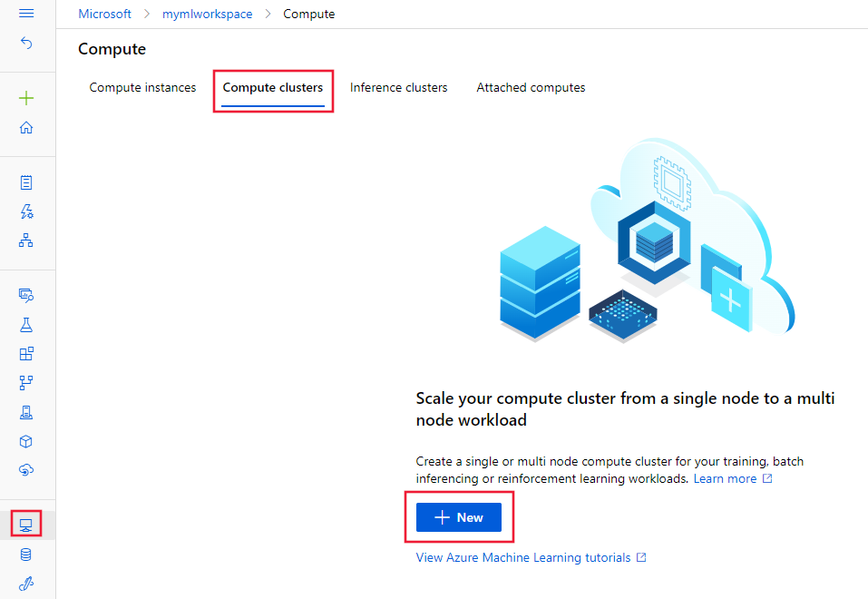Click external link icon beside tutorials link

pyautogui.click(x=641, y=557)
